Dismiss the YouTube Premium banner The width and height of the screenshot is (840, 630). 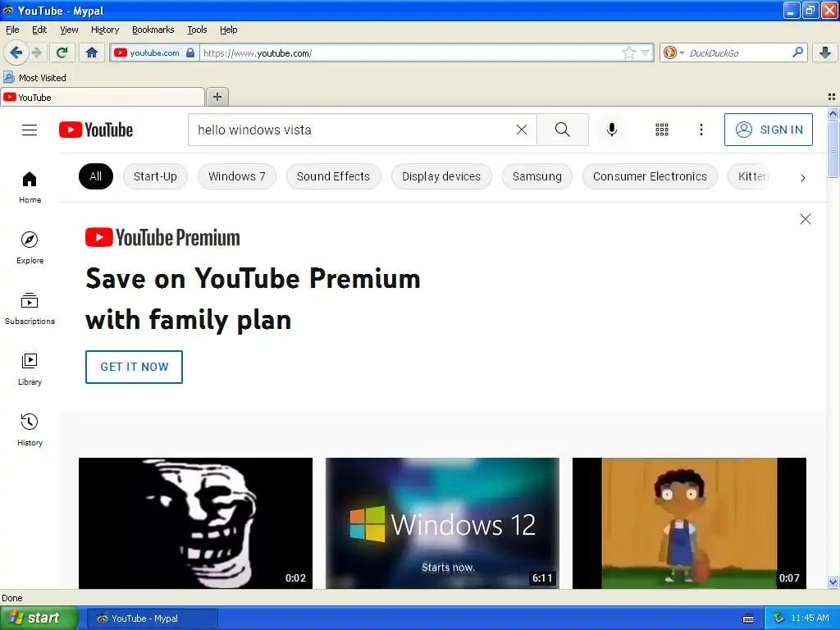click(x=806, y=219)
